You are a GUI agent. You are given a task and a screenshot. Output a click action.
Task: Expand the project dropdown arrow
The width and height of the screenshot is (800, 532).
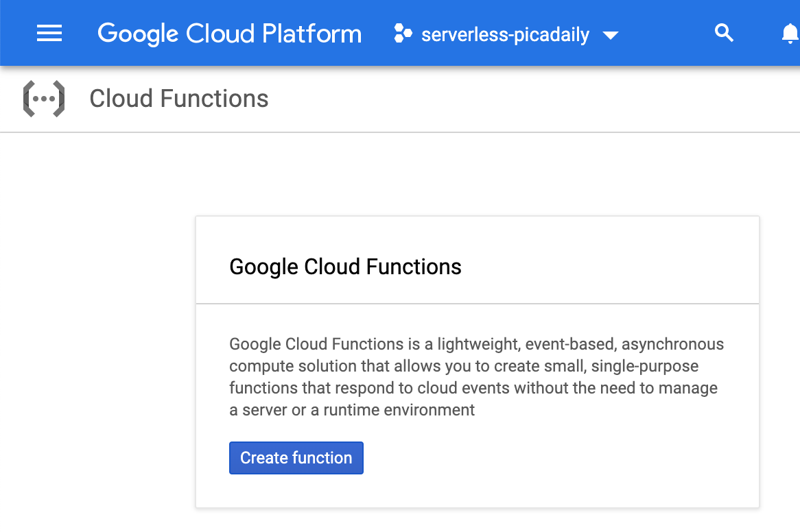click(x=610, y=35)
